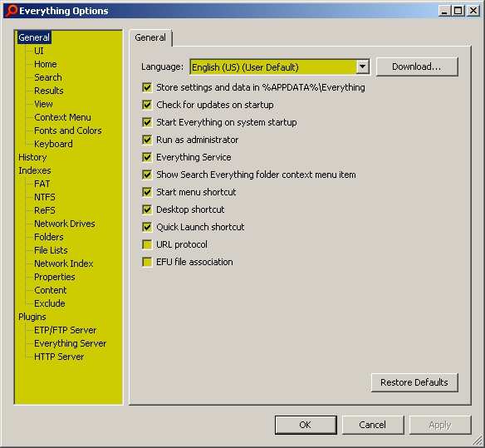Open ETP/FTP Server settings
The height and width of the screenshot is (448, 485).
pyautogui.click(x=66, y=330)
